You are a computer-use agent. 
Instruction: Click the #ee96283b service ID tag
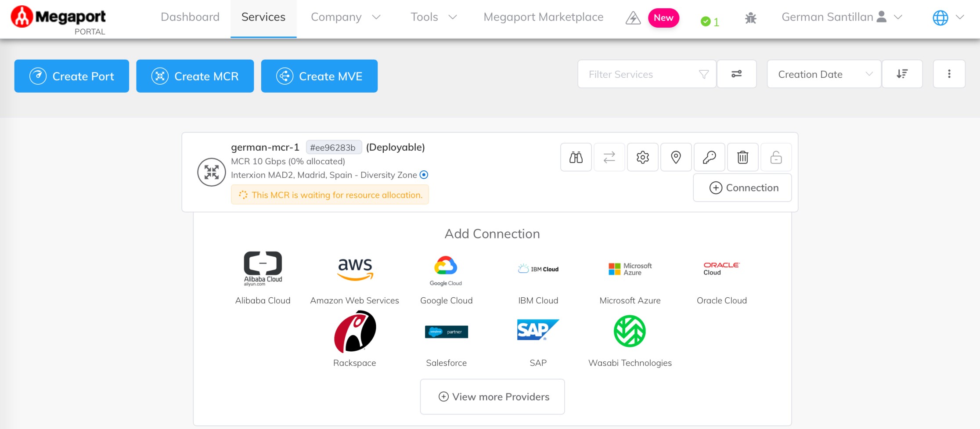pyautogui.click(x=333, y=148)
